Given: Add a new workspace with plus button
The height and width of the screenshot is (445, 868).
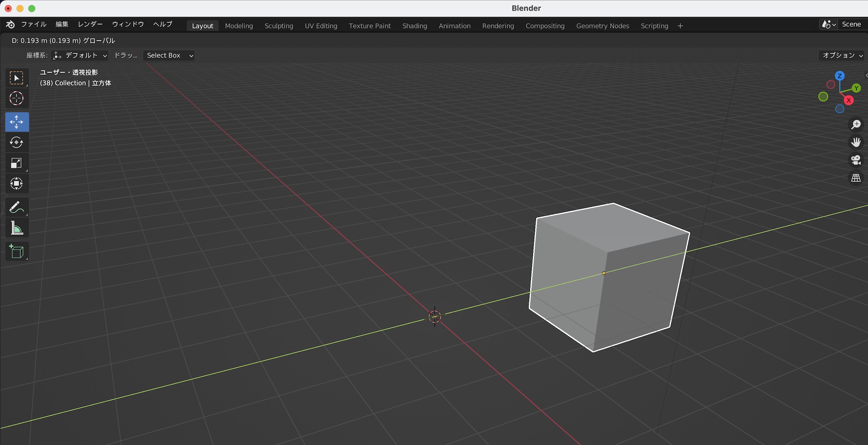Looking at the screenshot, I should pyautogui.click(x=680, y=26).
